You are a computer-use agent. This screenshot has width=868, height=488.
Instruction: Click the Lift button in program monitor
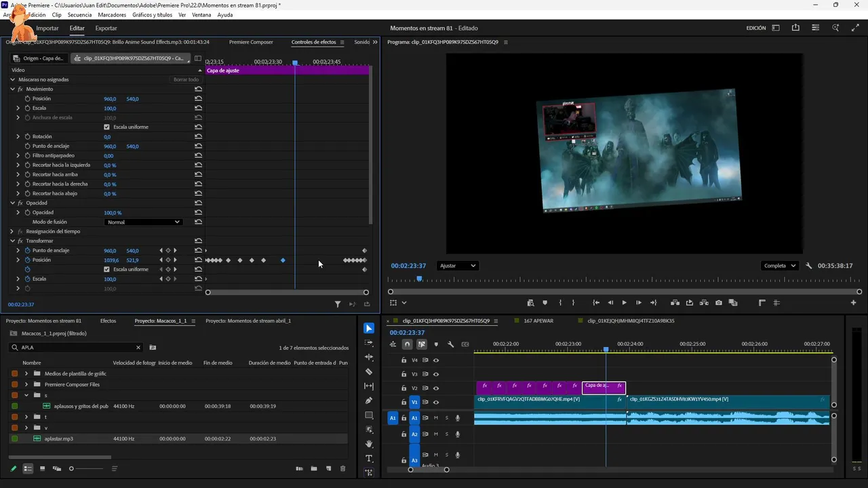coord(675,303)
